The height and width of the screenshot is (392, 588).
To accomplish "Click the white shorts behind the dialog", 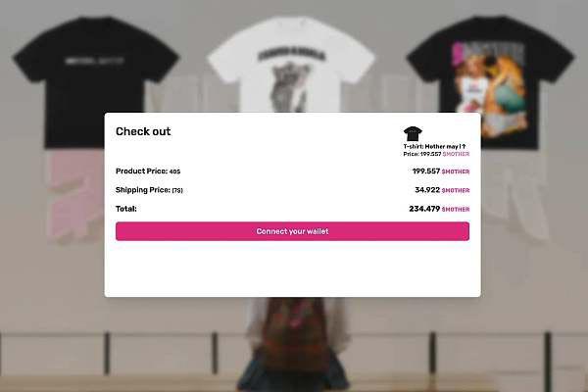I will click(514, 195).
